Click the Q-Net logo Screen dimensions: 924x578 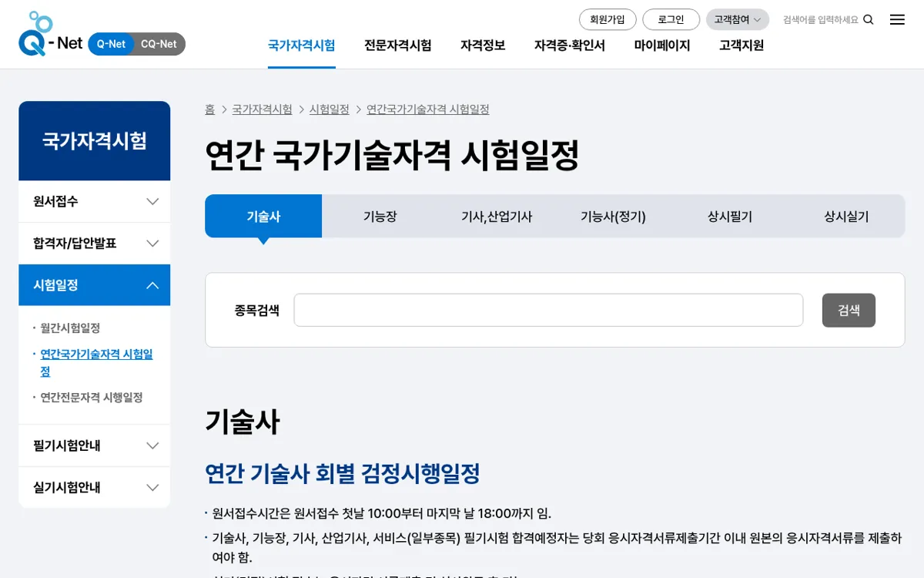coord(51,34)
